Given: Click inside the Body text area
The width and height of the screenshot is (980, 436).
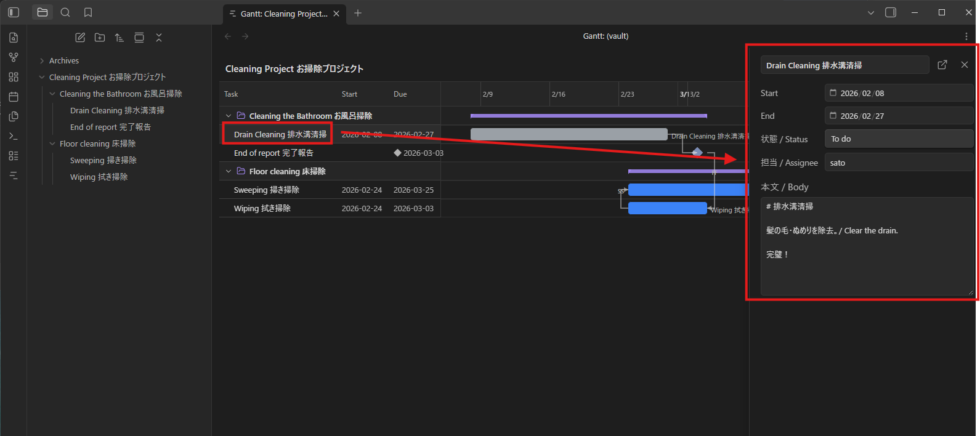Looking at the screenshot, I should click(867, 246).
